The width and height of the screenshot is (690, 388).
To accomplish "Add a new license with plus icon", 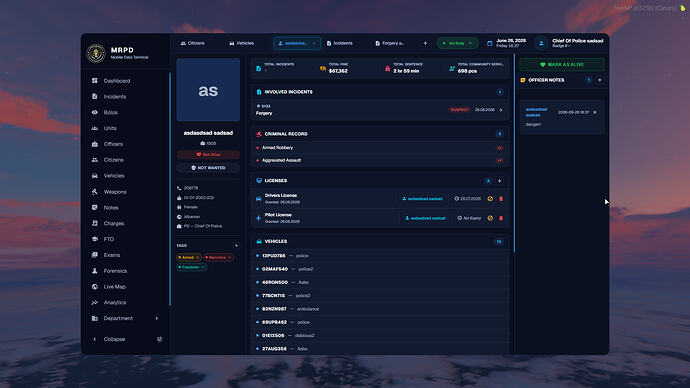I will (x=499, y=181).
